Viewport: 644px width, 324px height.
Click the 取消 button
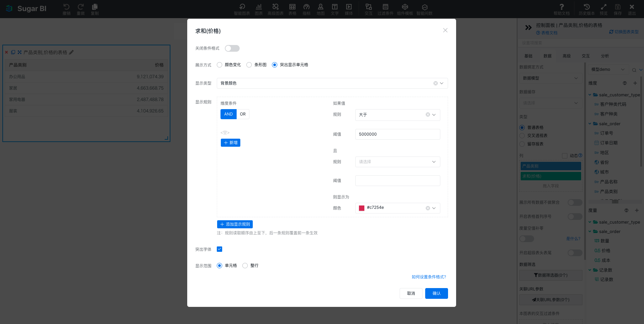pos(411,293)
